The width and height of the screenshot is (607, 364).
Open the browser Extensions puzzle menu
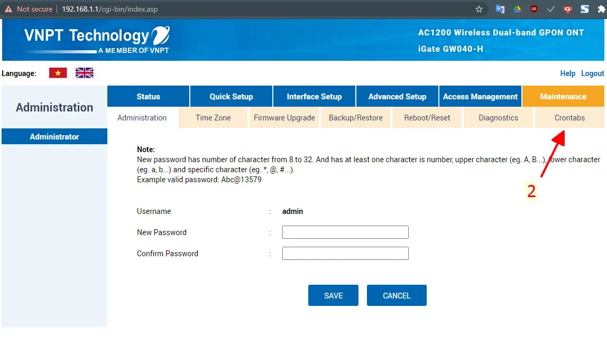[x=601, y=9]
